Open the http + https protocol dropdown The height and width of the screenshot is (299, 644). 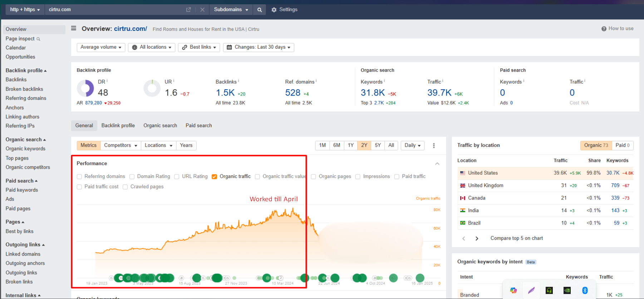point(25,10)
